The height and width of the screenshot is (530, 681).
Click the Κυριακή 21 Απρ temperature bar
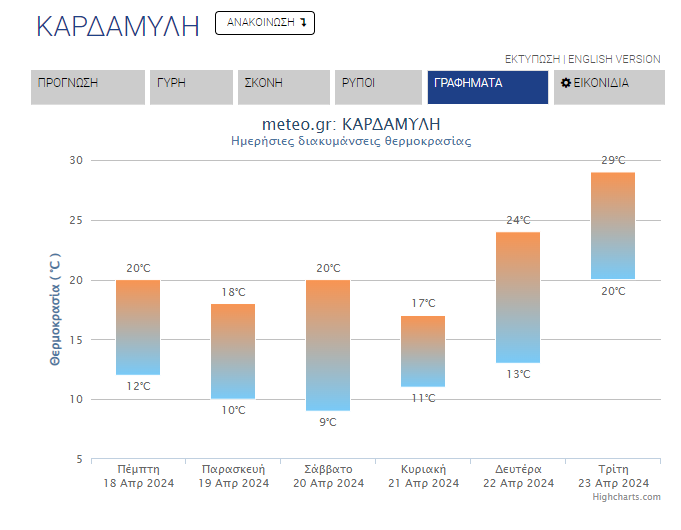pos(423,351)
